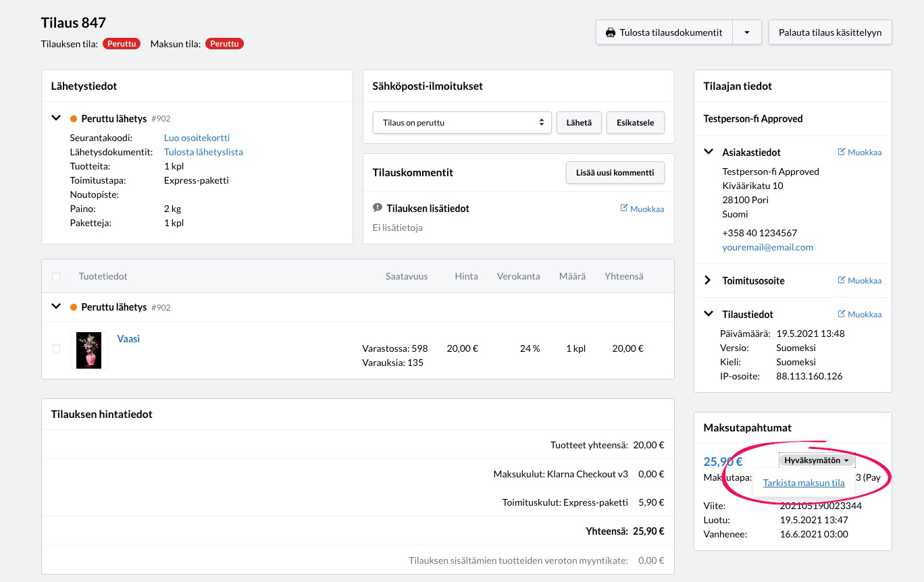Click Muokkaa link for Tilaustiedot
This screenshot has width=924, height=582.
click(x=865, y=314)
